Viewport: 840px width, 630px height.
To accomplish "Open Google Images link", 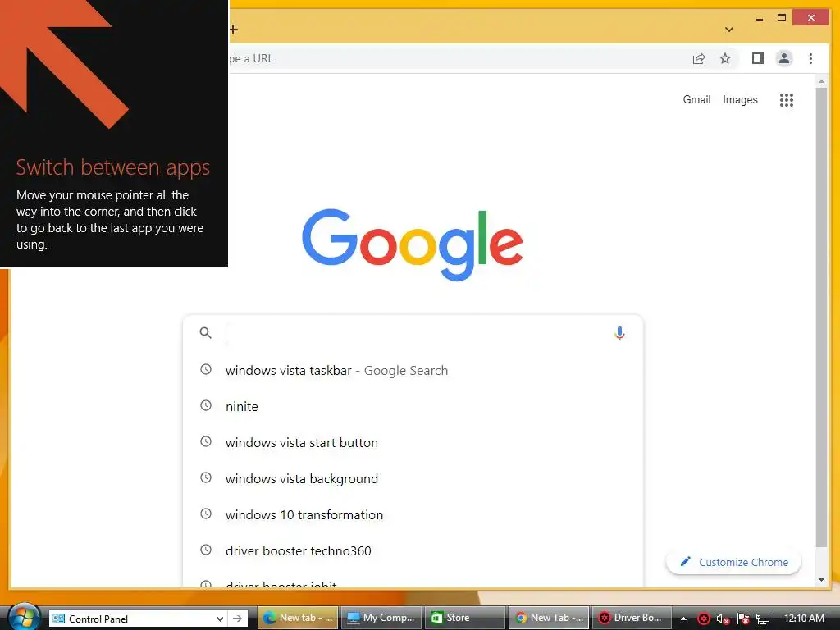I will click(740, 99).
